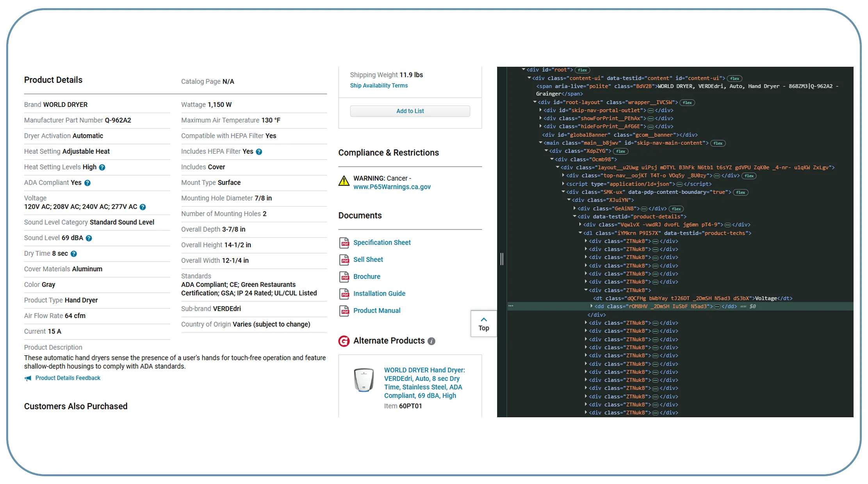Expand the top-nav div node

click(x=563, y=175)
